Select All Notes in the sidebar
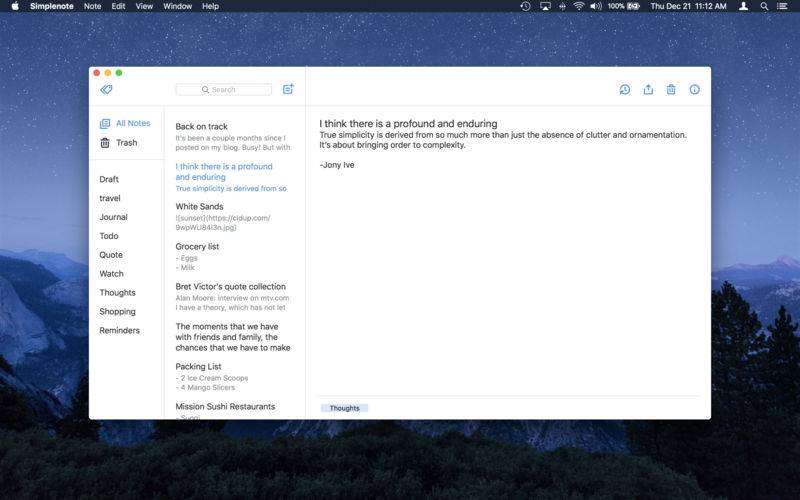Screen dimensions: 800x500 (x=126, y=123)
